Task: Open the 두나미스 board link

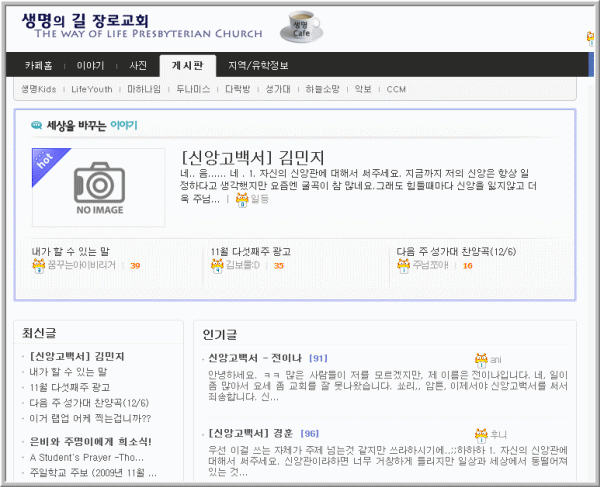Action: point(193,89)
